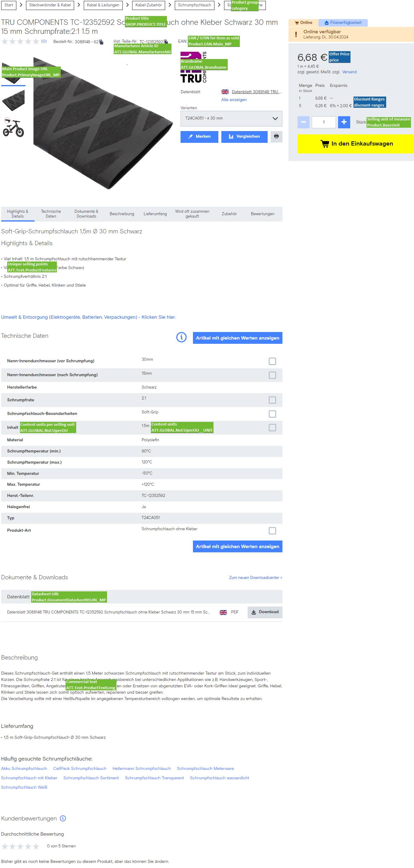The height and width of the screenshot is (868, 414).
Task: Copy the Bestell-Nr. with the copy icon
Action: (x=101, y=42)
